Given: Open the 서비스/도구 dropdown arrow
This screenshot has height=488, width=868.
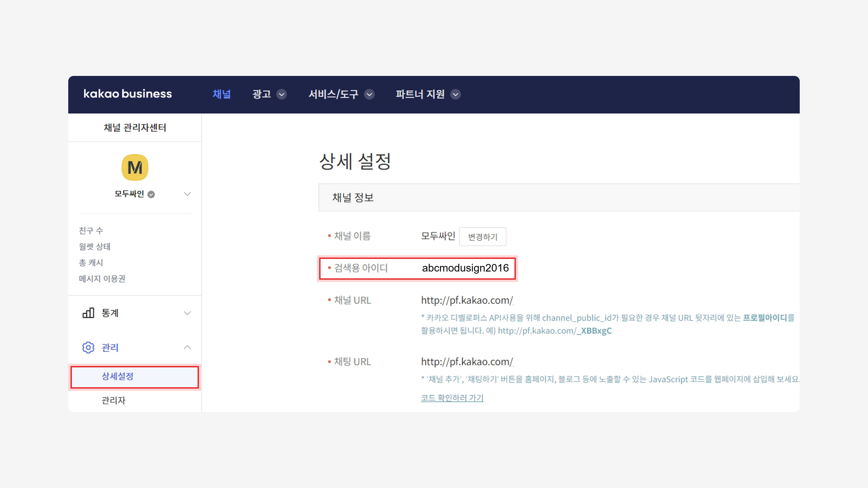Looking at the screenshot, I should [x=369, y=94].
